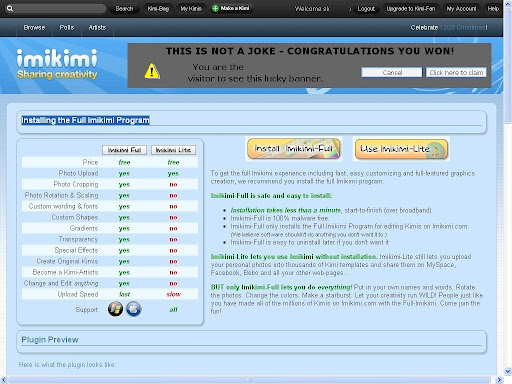512x384 pixels.
Task: Click the magnifier icon in search box
Action: click(x=10, y=8)
